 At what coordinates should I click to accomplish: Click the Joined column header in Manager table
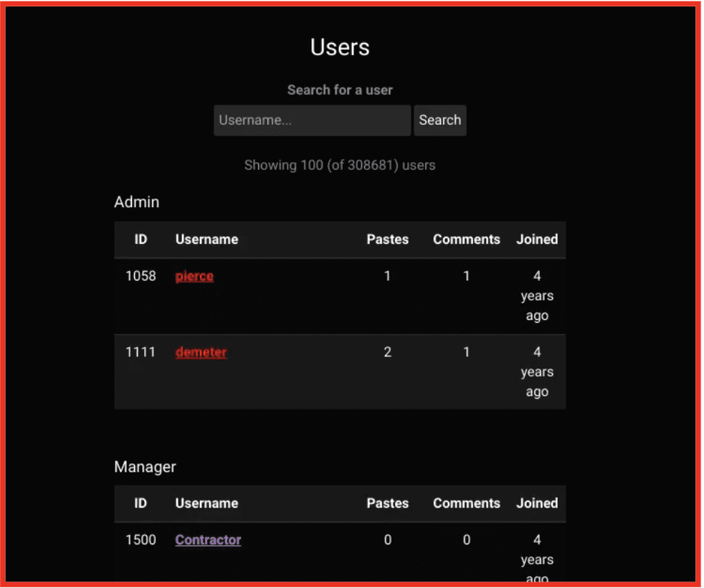click(537, 503)
